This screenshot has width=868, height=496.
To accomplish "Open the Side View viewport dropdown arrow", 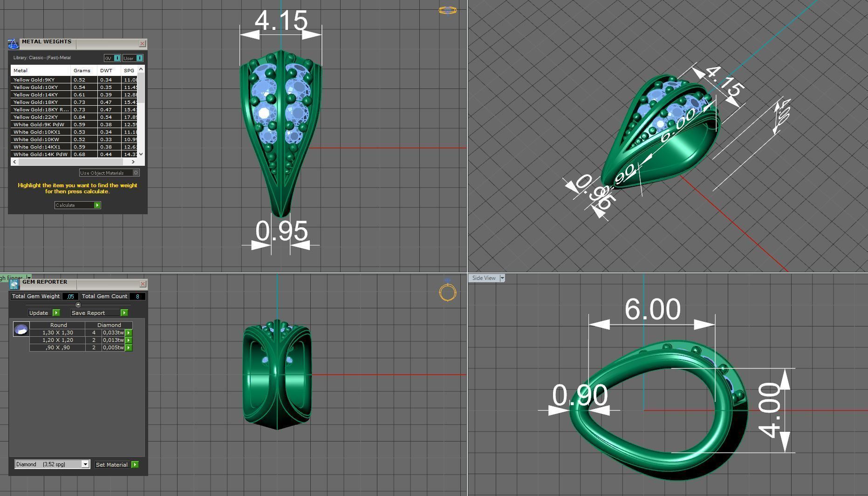I will click(x=502, y=278).
